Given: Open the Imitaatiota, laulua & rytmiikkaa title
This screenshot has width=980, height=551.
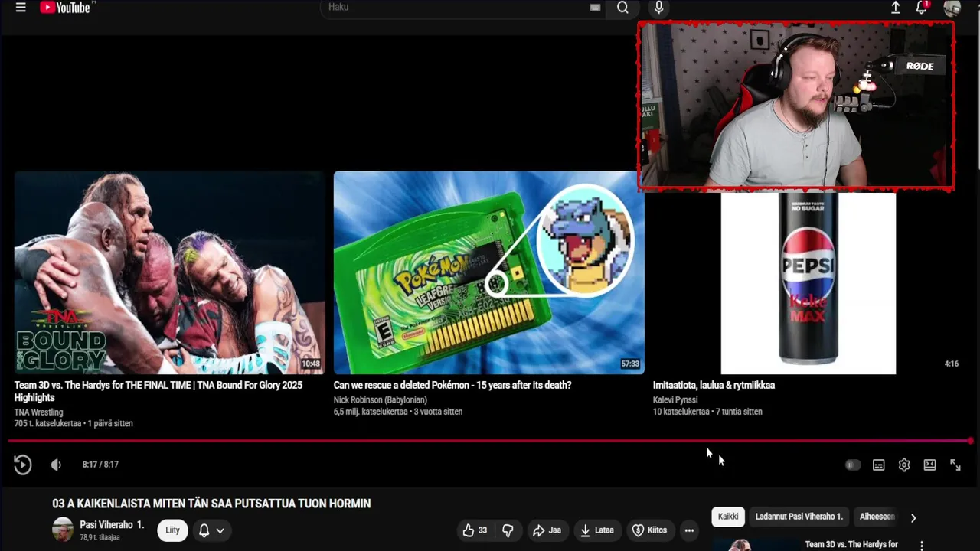Looking at the screenshot, I should tap(714, 385).
